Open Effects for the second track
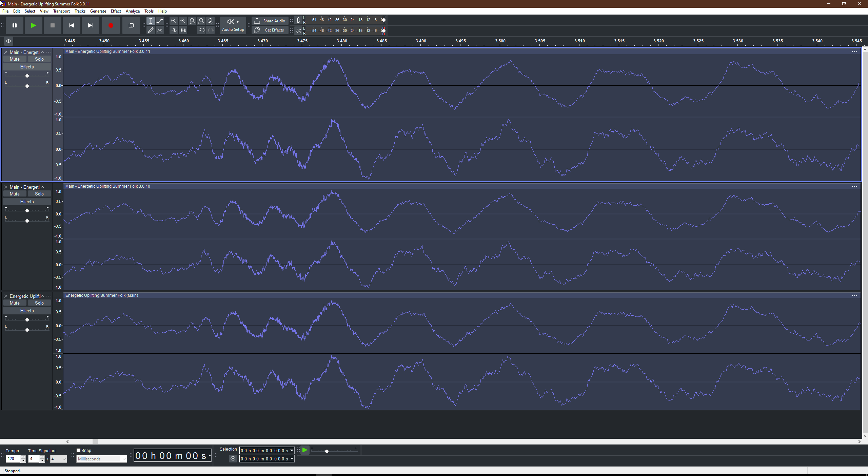Screen dimensions: 868x476 coord(27,202)
